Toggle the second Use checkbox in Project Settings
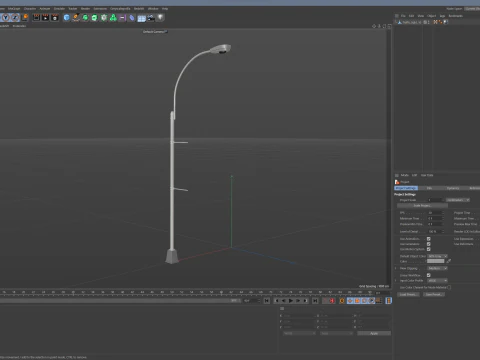480x360 pixels. pos(429,244)
